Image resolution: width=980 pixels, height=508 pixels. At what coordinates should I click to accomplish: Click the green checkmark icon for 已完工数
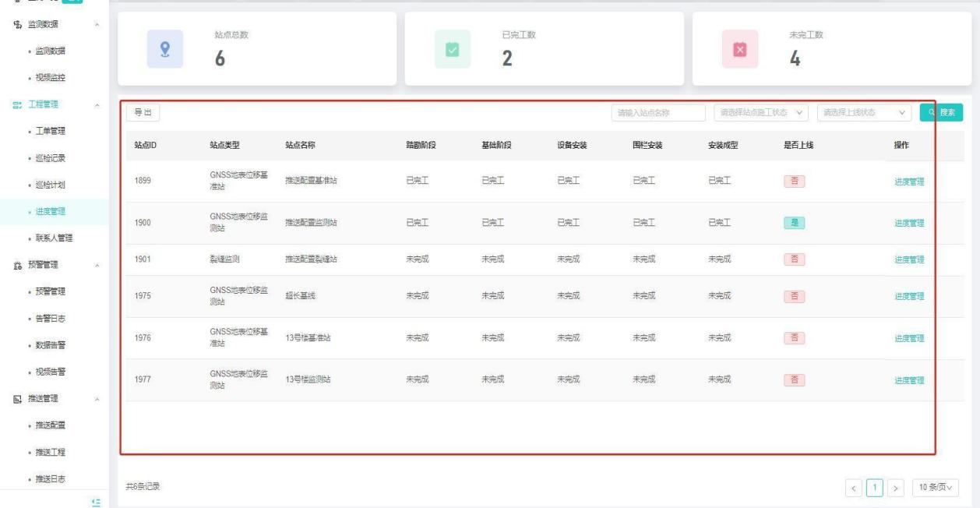tap(451, 48)
